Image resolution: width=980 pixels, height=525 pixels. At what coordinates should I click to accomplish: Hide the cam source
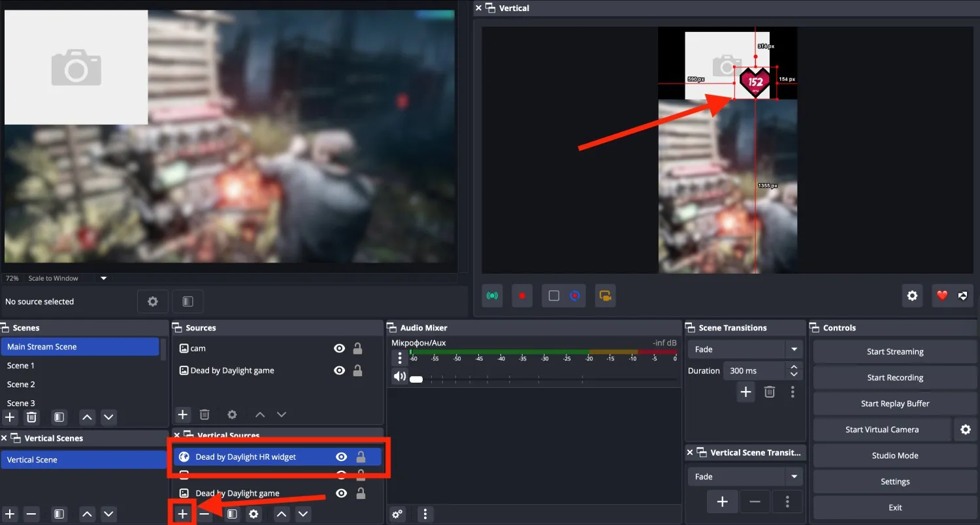339,349
